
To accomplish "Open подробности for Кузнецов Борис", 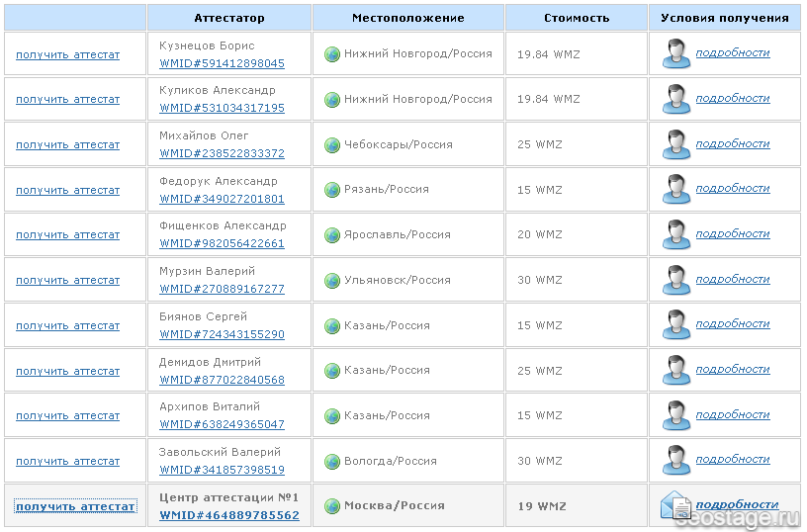I will click(733, 52).
